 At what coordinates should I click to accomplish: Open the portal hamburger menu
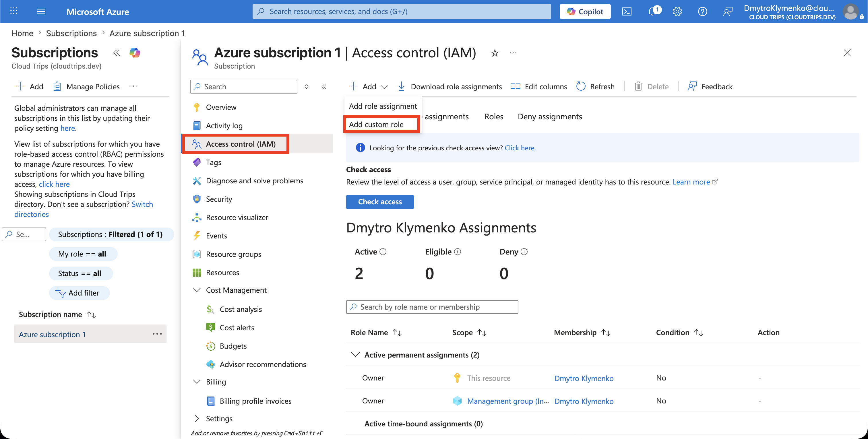coord(41,11)
